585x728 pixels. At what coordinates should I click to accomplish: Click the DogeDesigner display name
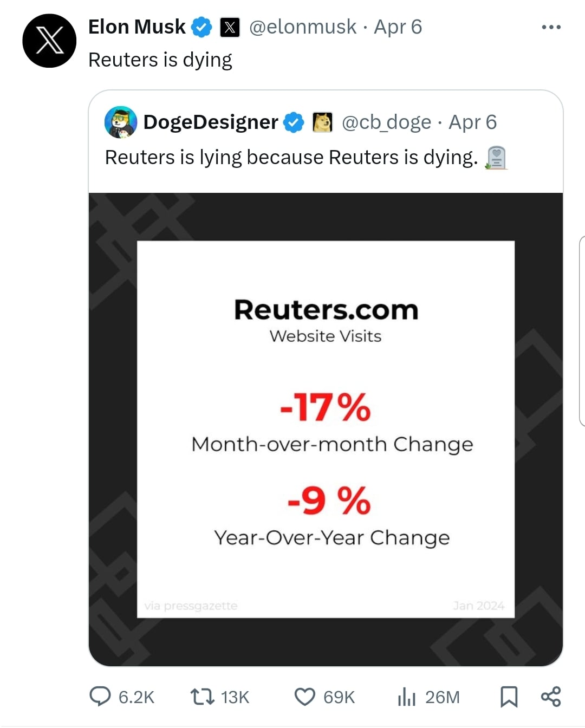[x=211, y=122]
